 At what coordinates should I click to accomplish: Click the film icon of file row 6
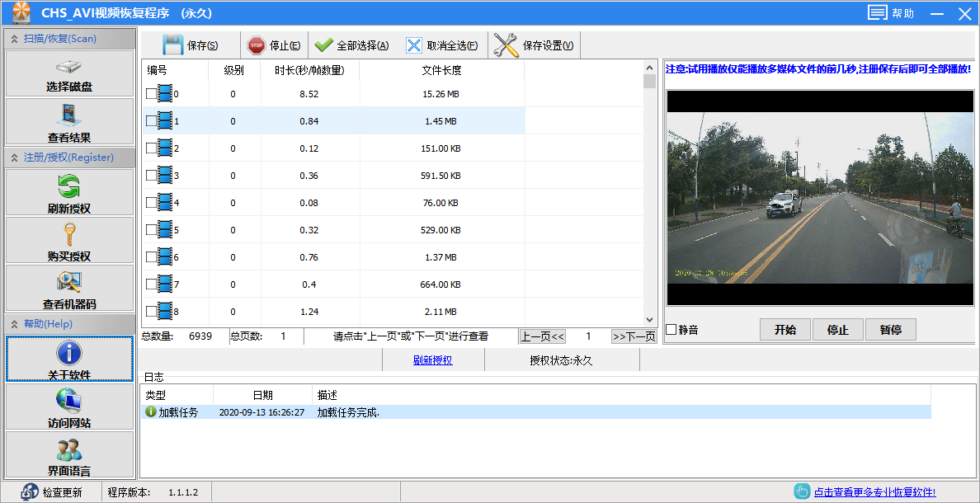coord(165,256)
